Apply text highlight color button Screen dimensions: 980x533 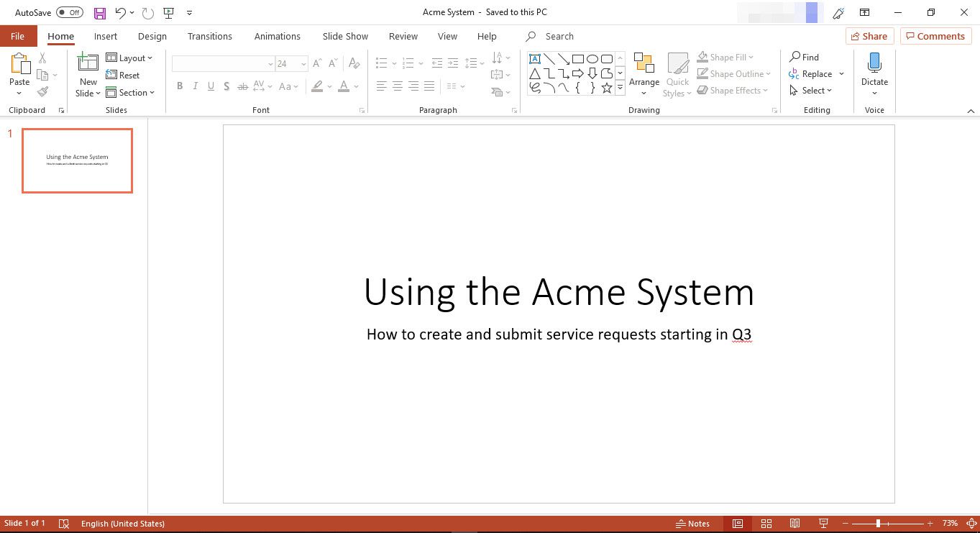318,86
